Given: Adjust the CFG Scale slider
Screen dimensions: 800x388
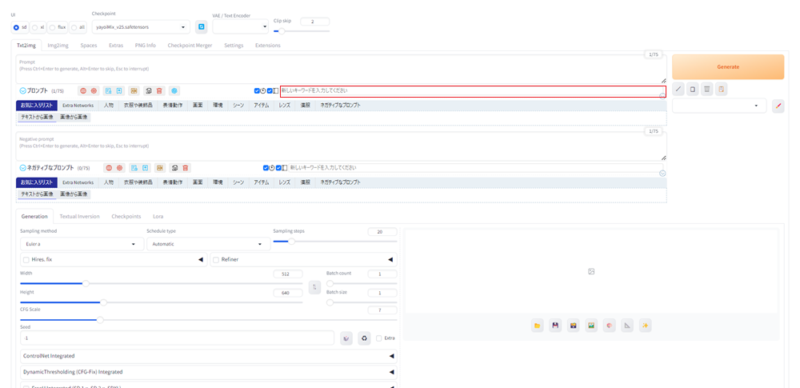Looking at the screenshot, I should [209, 320].
